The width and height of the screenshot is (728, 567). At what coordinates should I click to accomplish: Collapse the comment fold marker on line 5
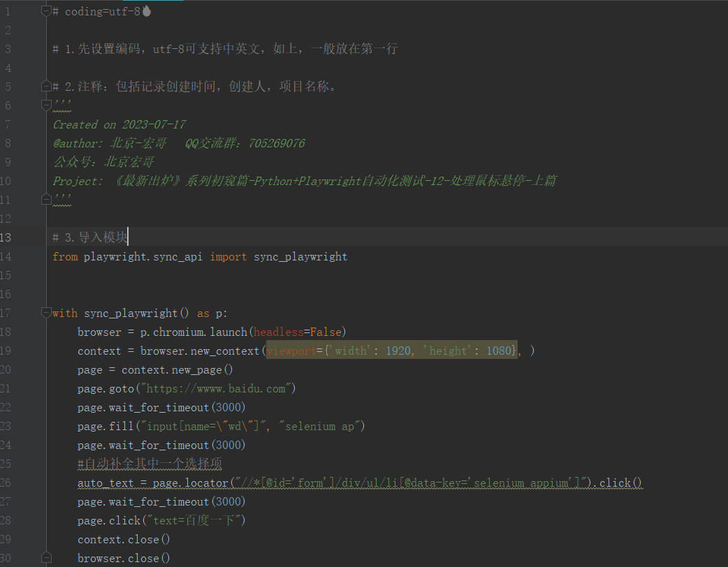46,85
